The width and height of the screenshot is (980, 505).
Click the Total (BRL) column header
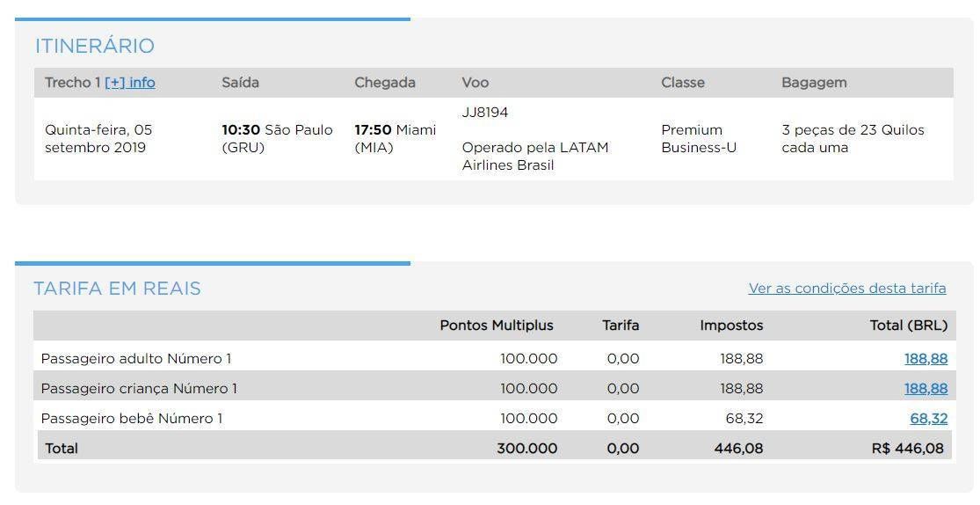click(909, 326)
